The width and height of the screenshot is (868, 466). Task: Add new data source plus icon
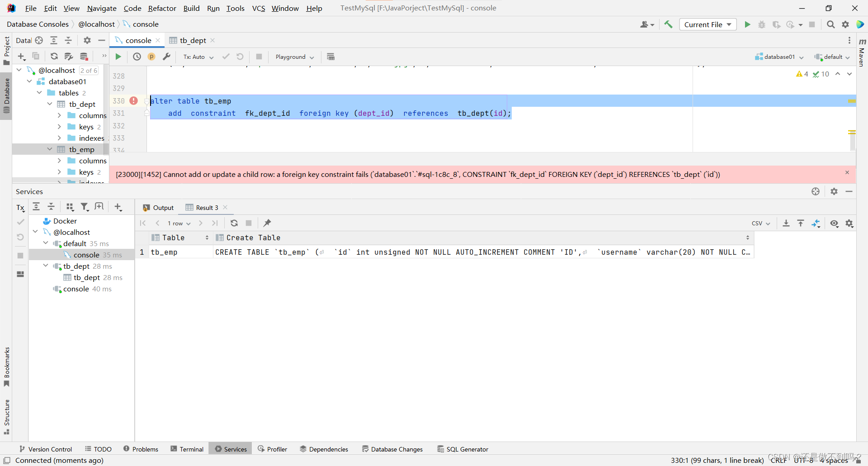coord(21,56)
